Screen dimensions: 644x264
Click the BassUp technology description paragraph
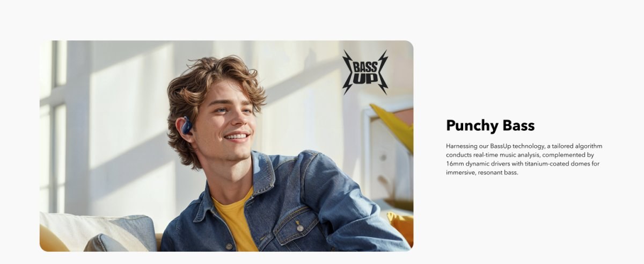[x=524, y=159]
